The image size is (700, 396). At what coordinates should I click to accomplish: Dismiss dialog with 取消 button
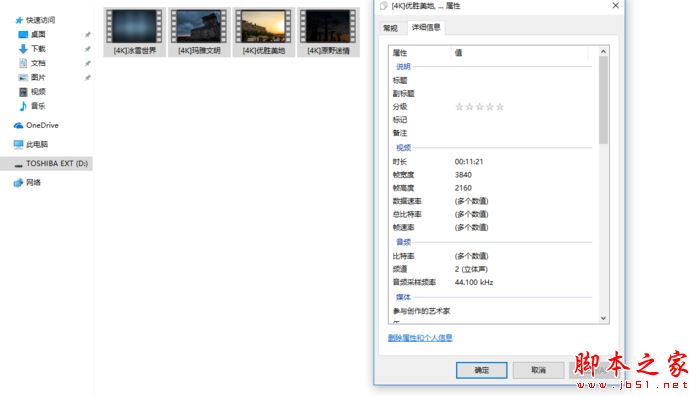(x=538, y=370)
